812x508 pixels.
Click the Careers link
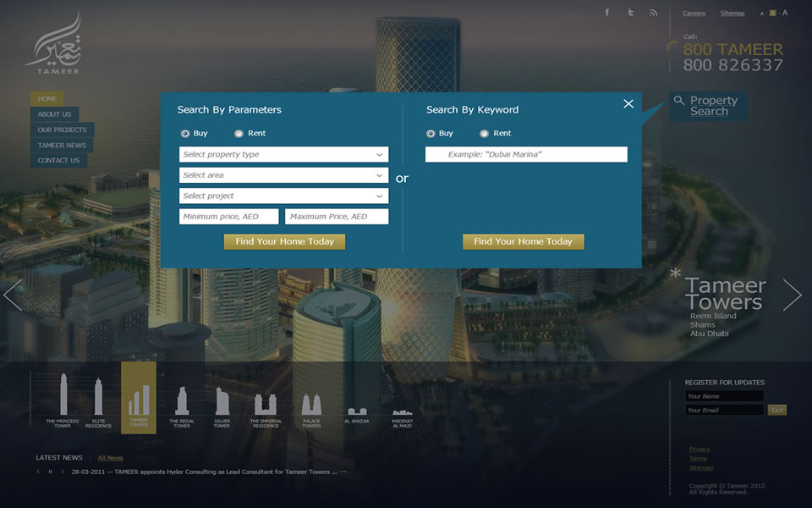(694, 14)
